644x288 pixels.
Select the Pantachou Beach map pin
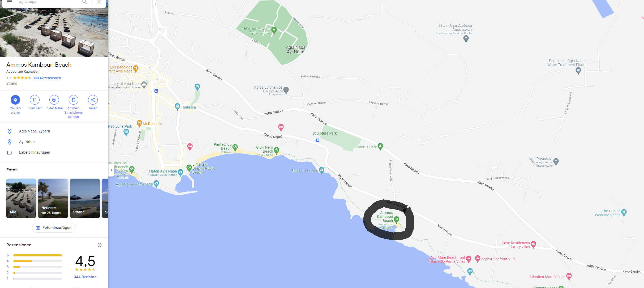[235, 147]
